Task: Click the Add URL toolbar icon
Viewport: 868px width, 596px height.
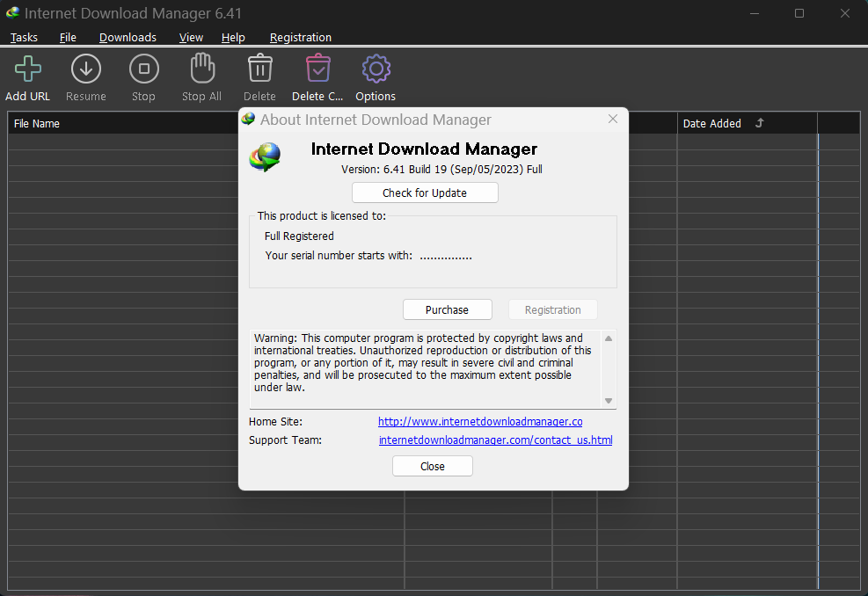Action: pos(27,69)
